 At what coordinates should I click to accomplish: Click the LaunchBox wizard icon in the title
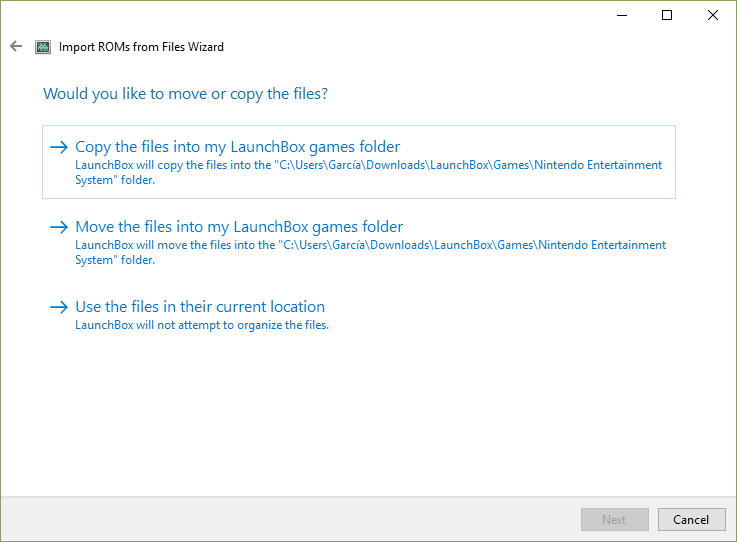43,47
